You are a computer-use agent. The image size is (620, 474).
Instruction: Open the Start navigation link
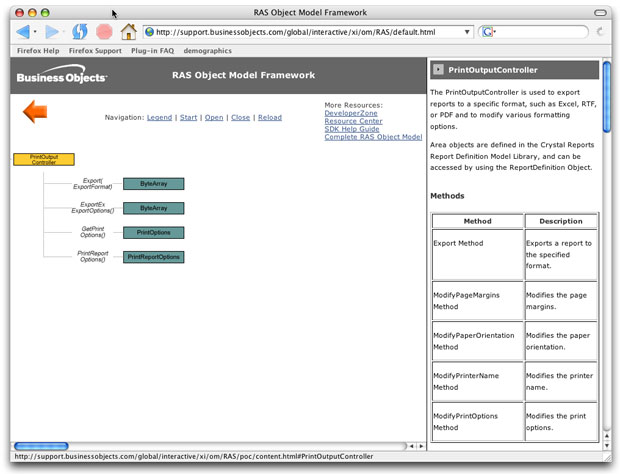coord(188,117)
